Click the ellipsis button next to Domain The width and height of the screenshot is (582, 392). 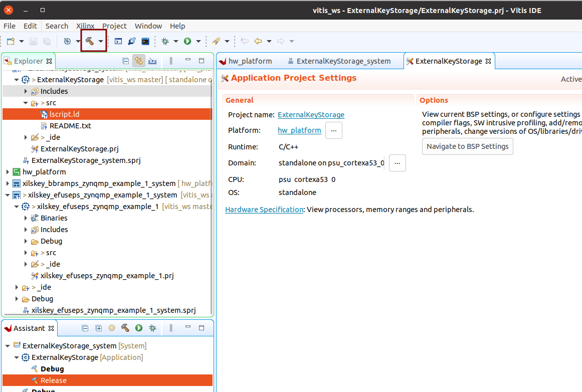[398, 163]
